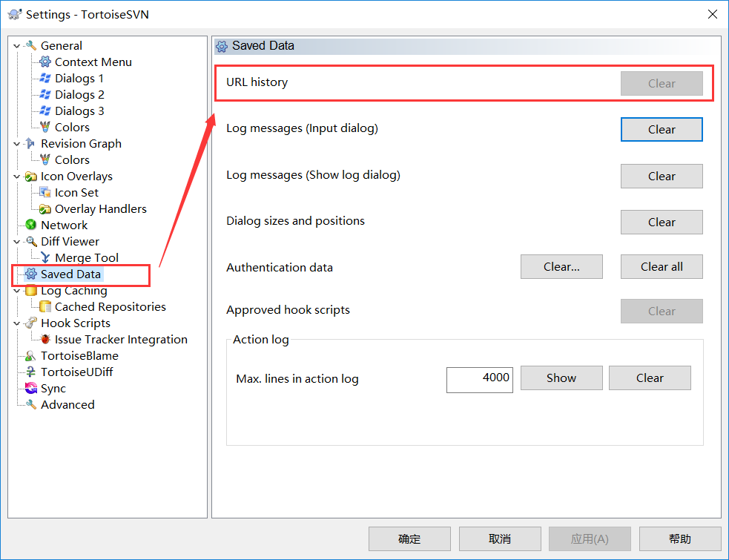Click the 应用(A) Apply button
The width and height of the screenshot is (729, 560).
(590, 538)
